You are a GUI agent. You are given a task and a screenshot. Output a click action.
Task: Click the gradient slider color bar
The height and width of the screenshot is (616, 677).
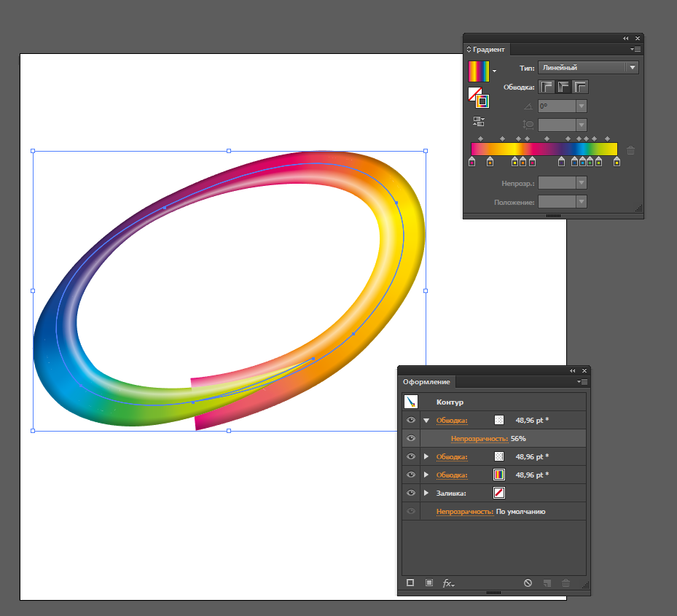click(x=544, y=149)
